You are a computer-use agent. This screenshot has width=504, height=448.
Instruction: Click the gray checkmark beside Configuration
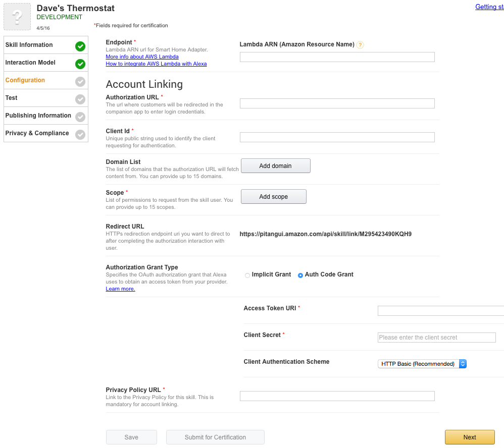coord(80,82)
